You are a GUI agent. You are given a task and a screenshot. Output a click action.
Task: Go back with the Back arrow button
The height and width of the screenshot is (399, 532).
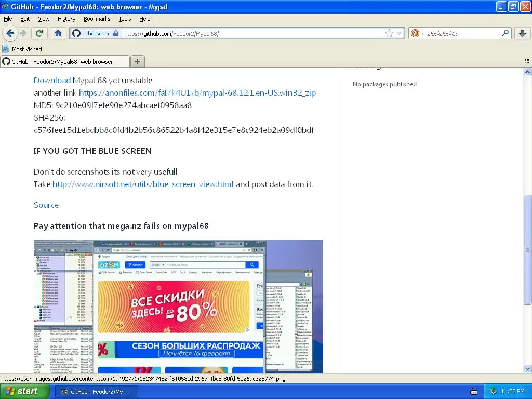coord(10,33)
